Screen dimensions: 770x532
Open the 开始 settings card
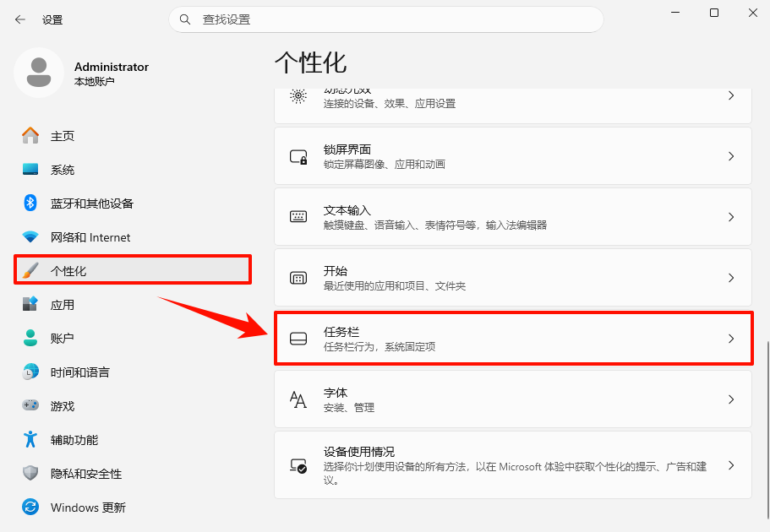click(513, 278)
